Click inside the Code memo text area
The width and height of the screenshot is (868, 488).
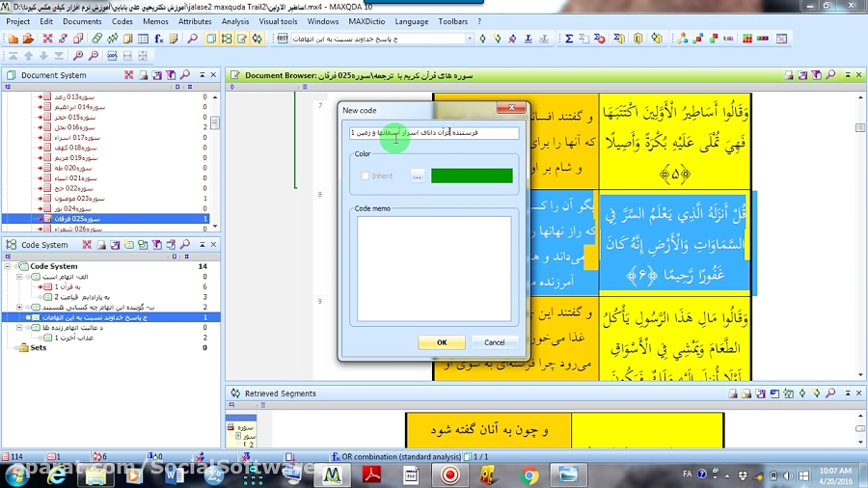tap(434, 268)
